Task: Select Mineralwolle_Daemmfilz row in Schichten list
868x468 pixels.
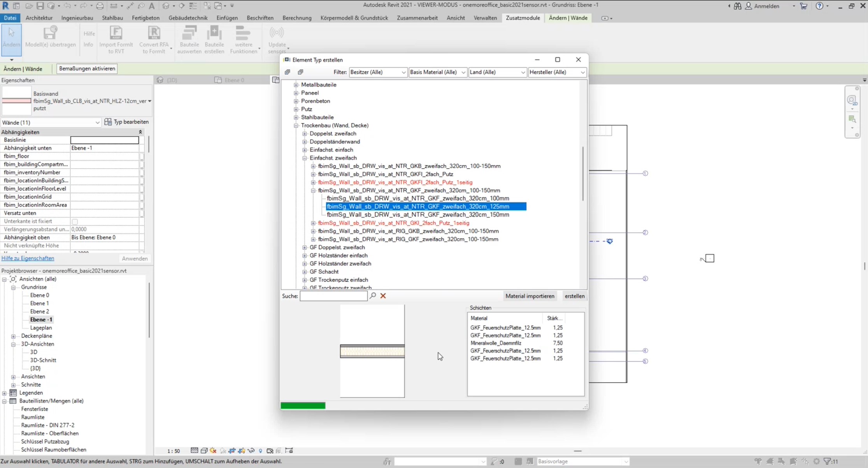Action: point(516,343)
